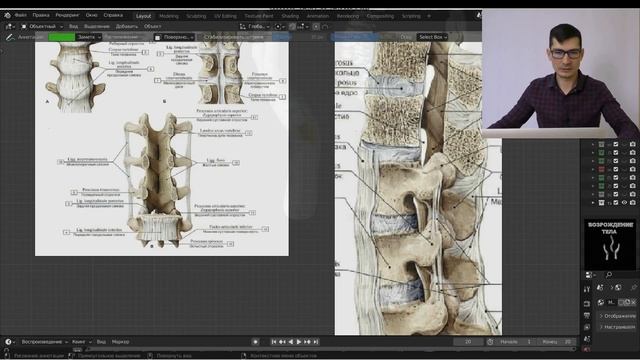
Task: Open the viewport Добавить menu
Action: (x=127, y=26)
